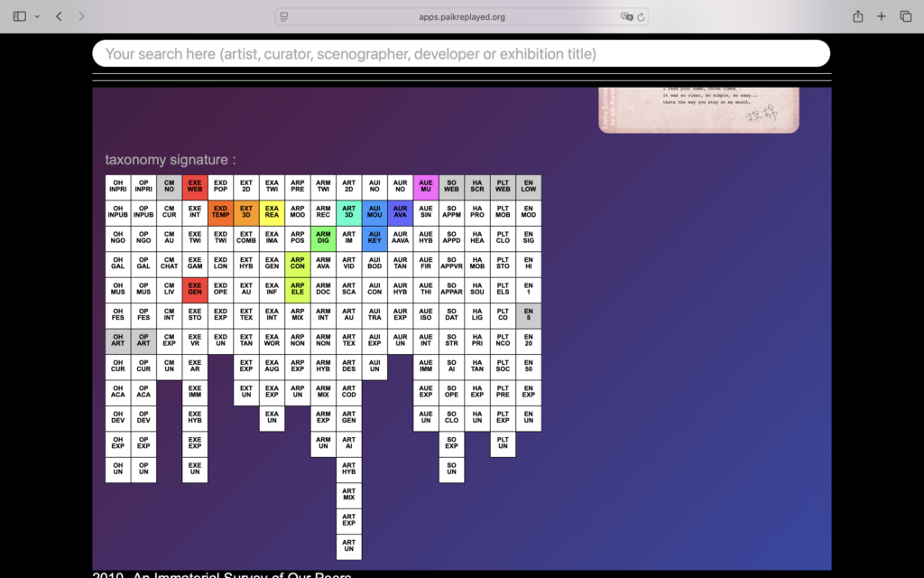Viewport: 924px width, 578px height.
Task: Reload the current page
Action: click(642, 16)
